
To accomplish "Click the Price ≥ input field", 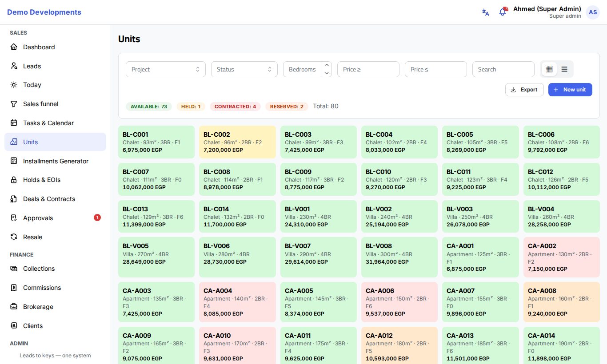I will pos(368,69).
